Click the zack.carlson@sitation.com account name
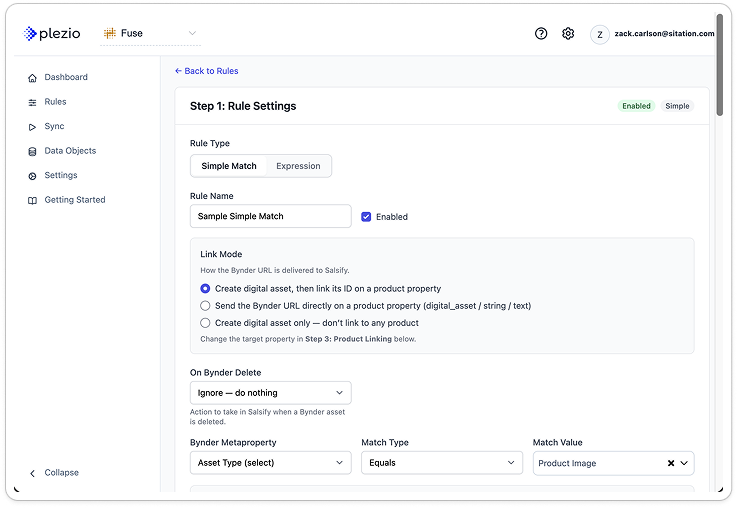 tap(664, 33)
